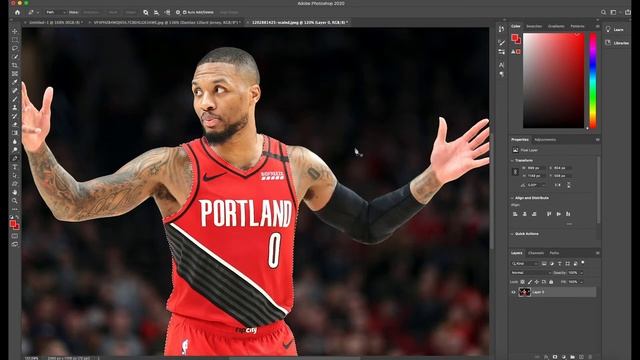Select the Gradient tool
The height and width of the screenshot is (360, 640).
[15, 133]
